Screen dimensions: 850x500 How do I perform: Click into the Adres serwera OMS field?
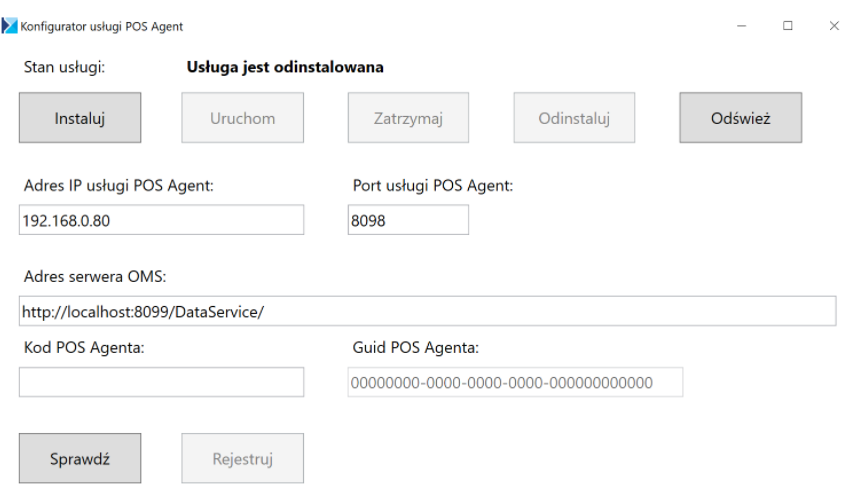click(427, 311)
